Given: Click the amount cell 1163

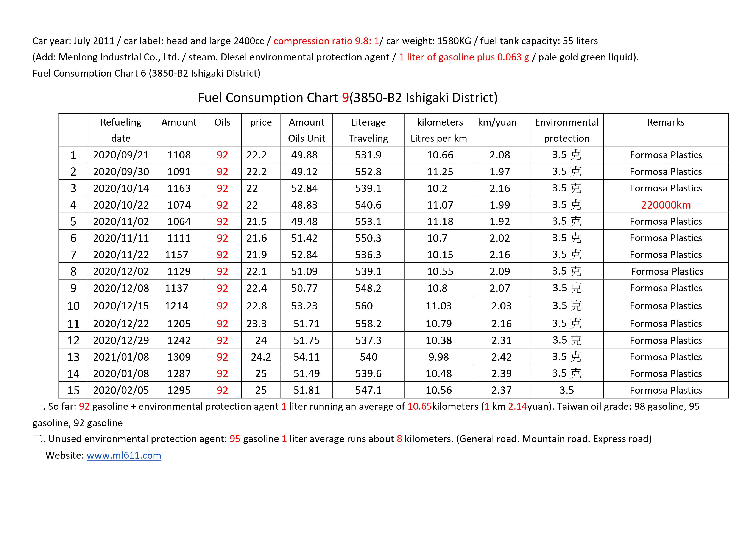Looking at the screenshot, I should pos(179,188).
